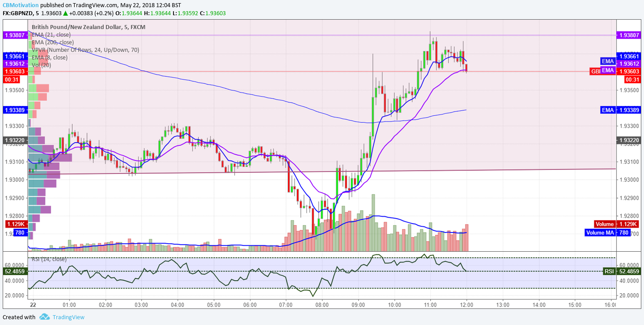The height and width of the screenshot is (325, 644).
Task: Click the TradingView cloud logo icon
Action: coord(44,317)
